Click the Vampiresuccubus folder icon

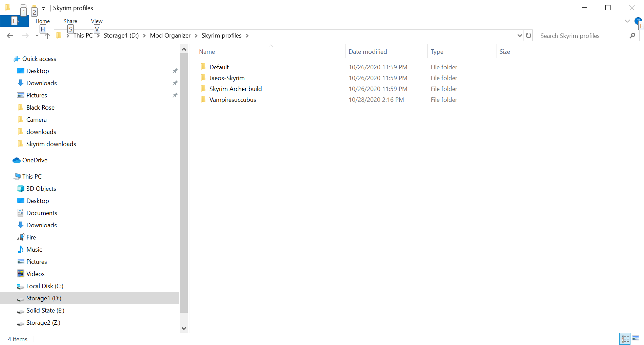(x=203, y=99)
